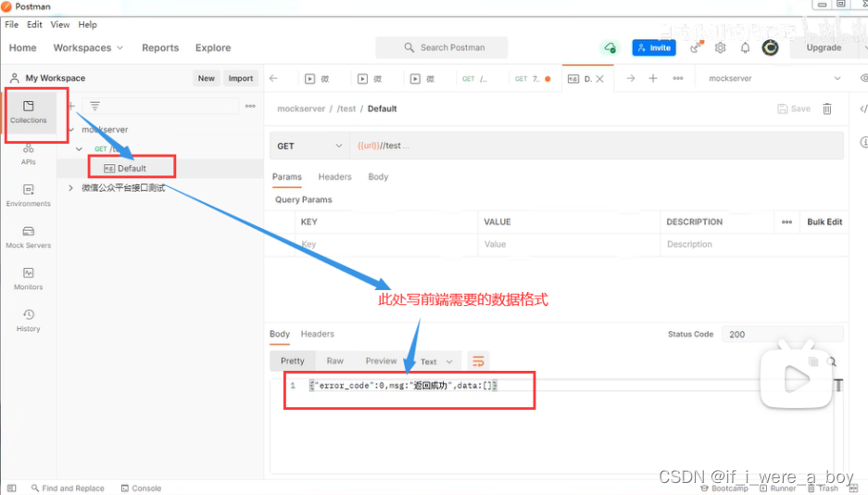Click the sync cloud status icon

pyautogui.click(x=610, y=47)
